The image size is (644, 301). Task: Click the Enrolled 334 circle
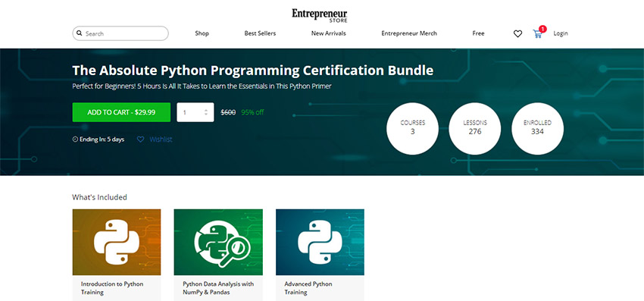coord(537,129)
